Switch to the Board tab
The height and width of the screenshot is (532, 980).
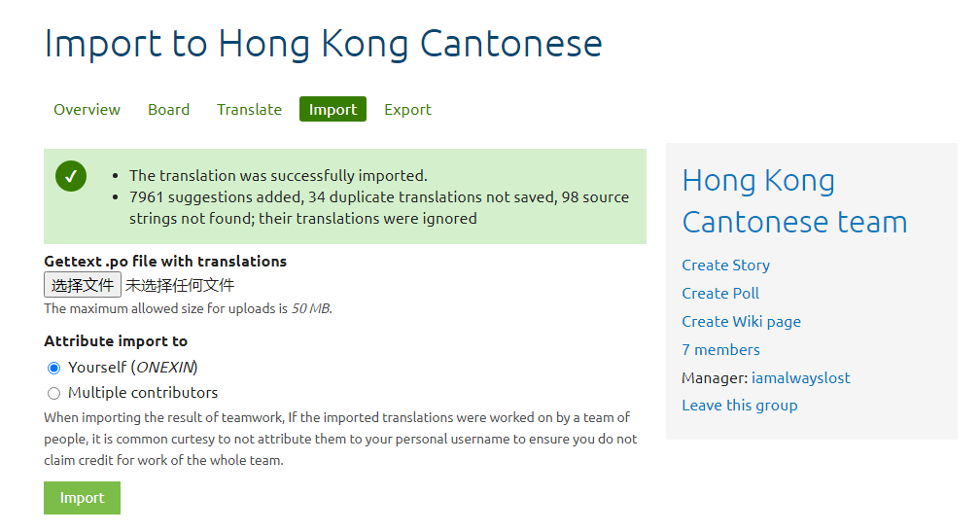pyautogui.click(x=168, y=109)
